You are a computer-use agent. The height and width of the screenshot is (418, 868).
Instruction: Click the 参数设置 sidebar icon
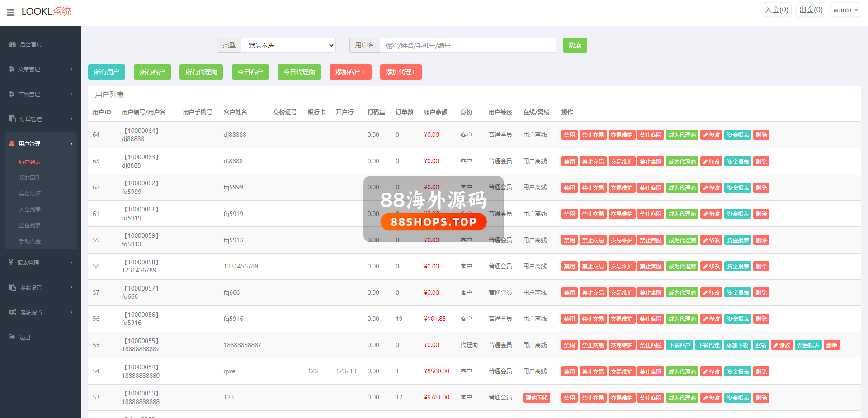[12, 287]
